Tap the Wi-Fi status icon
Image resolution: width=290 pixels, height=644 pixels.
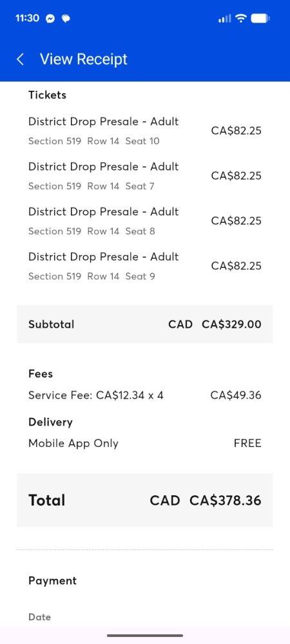point(241,18)
